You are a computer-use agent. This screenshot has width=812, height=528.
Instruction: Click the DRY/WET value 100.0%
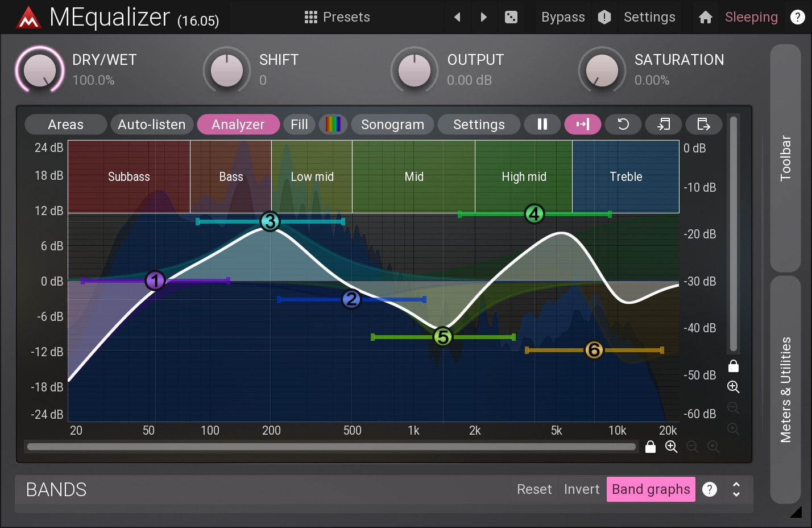[93, 80]
